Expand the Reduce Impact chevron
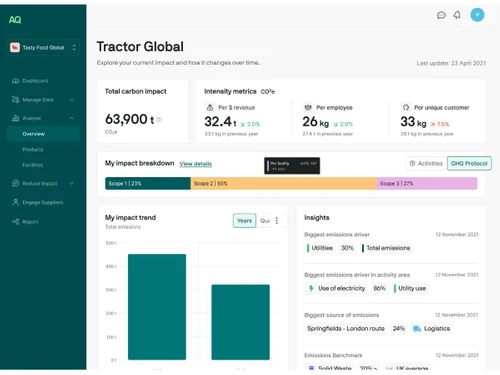This screenshot has height=375, width=500. (x=72, y=183)
